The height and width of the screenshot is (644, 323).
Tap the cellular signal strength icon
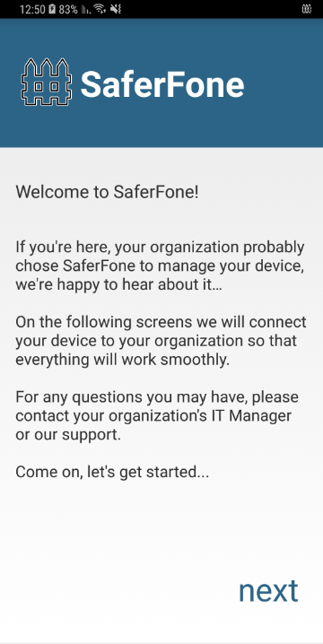pos(86,10)
